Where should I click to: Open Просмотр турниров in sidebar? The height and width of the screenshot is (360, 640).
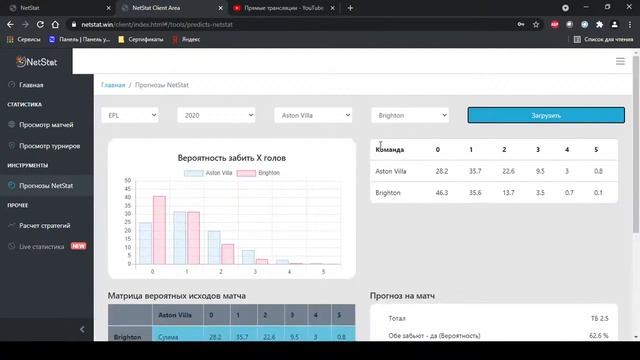pos(49,146)
